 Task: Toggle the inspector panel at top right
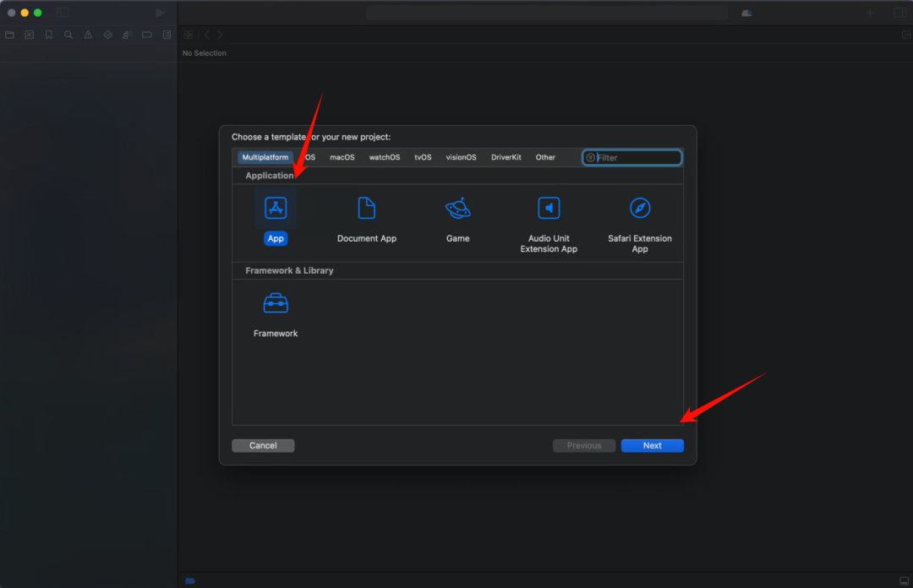tap(900, 13)
